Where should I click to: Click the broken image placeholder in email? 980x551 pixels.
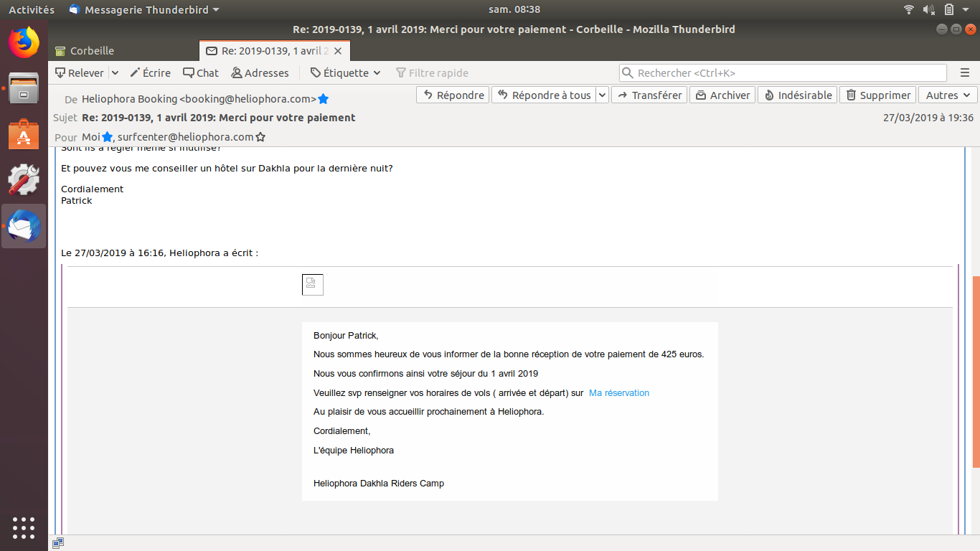point(313,284)
